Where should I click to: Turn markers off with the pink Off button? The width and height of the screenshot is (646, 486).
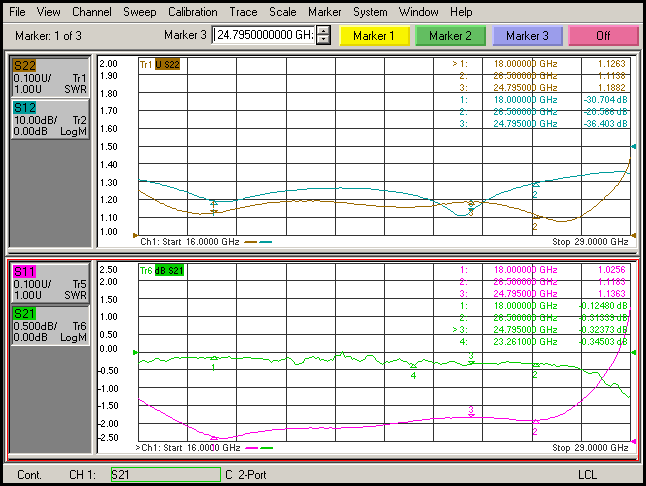[x=602, y=36]
